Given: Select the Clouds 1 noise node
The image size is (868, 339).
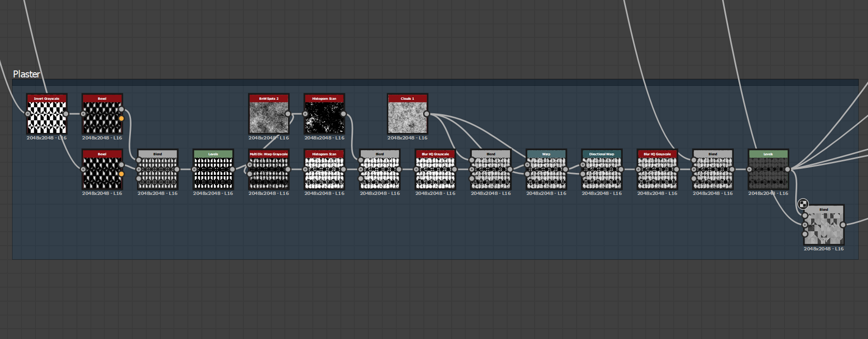Looking at the screenshot, I should coord(407,114).
